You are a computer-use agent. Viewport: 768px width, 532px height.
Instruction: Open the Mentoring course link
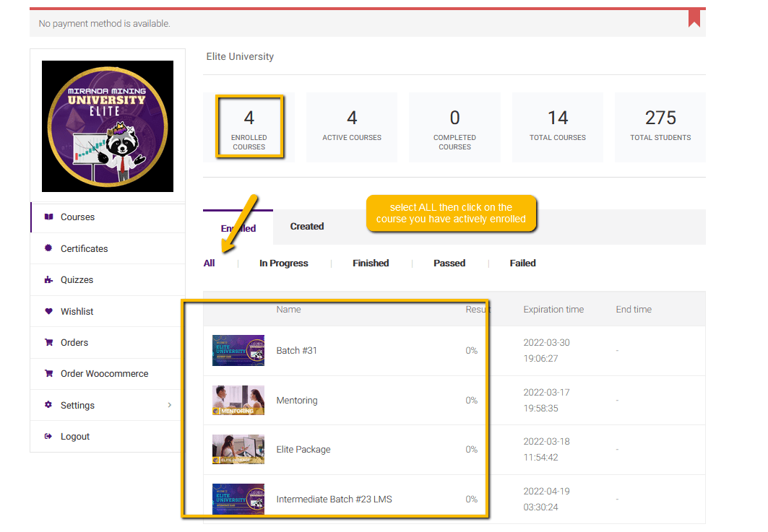coord(297,401)
